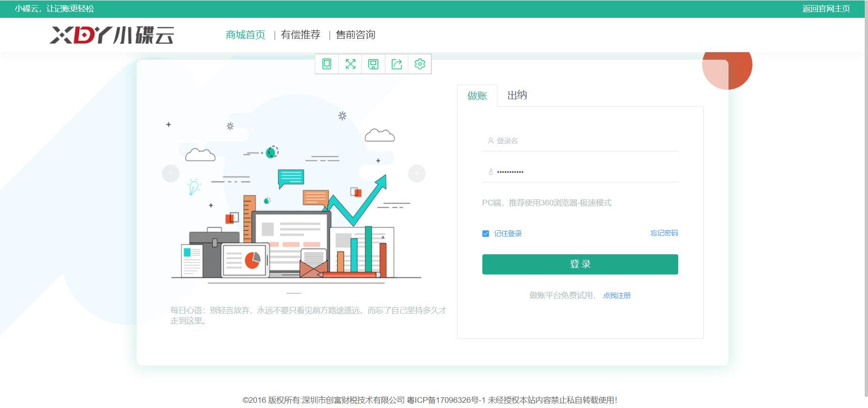Click the XDY 小碟云 logo
868x408 pixels.
112,35
